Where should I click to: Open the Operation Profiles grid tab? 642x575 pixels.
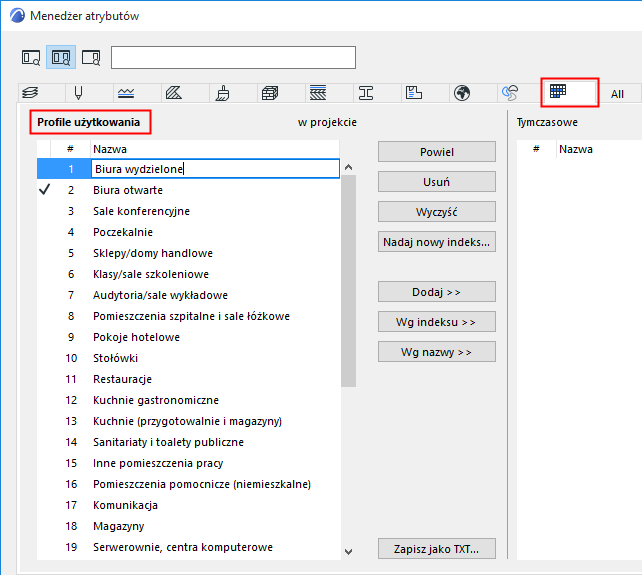[570, 92]
